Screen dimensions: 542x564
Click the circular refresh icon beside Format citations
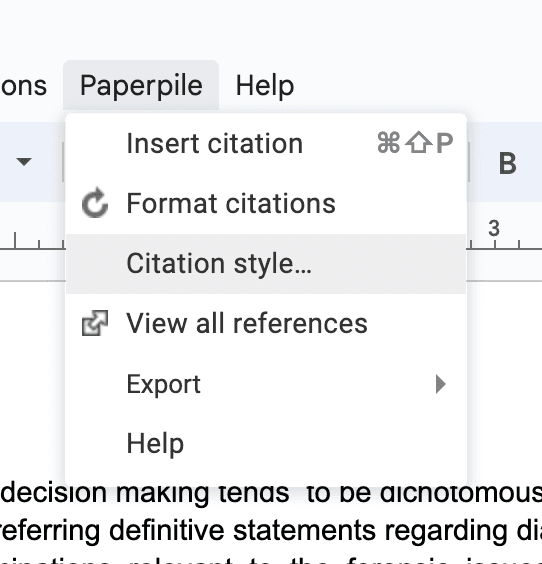(95, 203)
